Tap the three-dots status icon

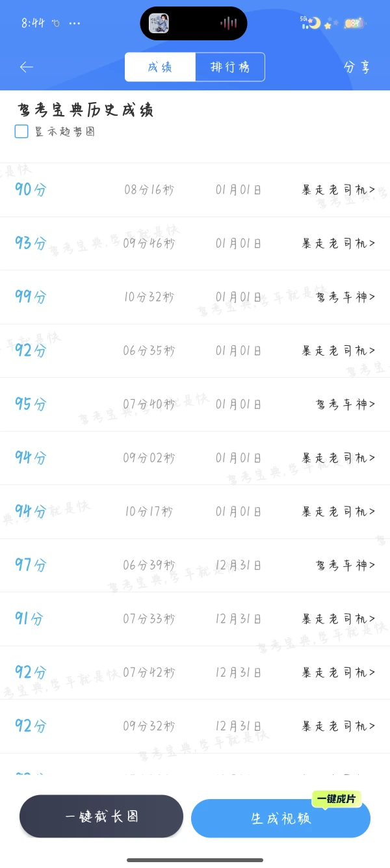click(74, 23)
